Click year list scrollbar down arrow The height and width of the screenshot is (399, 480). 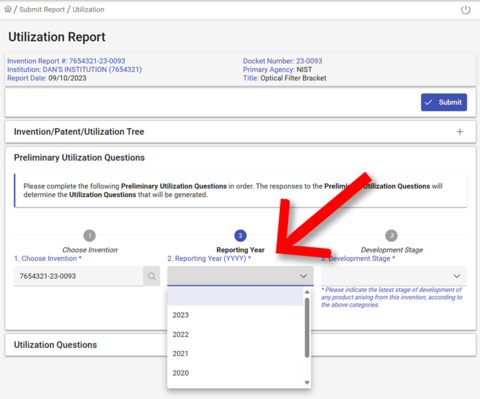[307, 383]
